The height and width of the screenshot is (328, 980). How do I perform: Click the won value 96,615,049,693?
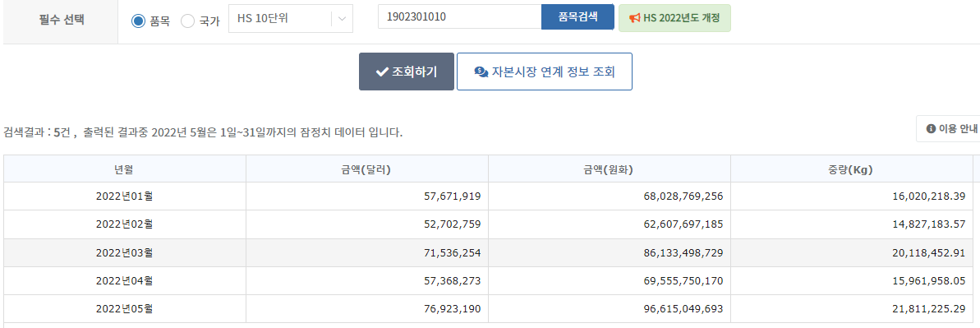point(683,309)
